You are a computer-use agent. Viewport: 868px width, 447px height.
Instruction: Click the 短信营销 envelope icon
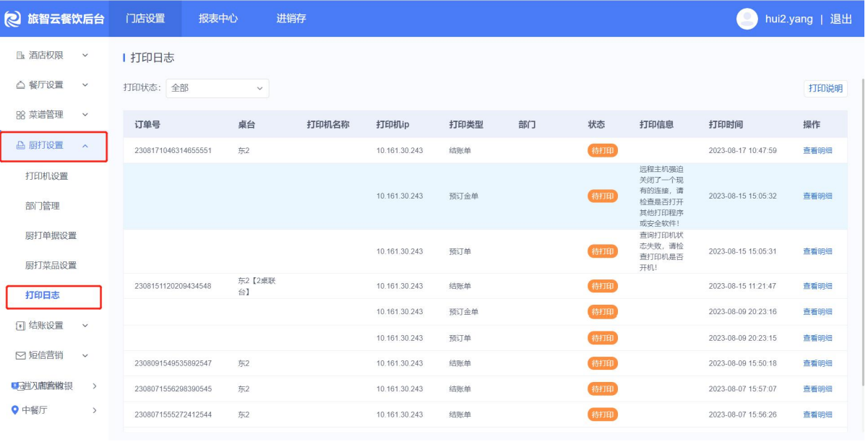(x=20, y=355)
